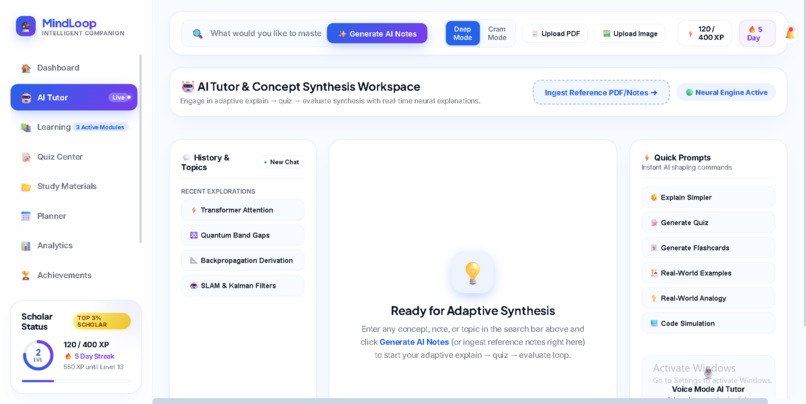Open the 5 Day streak badge
Image resolution: width=806 pixels, height=404 pixels.
click(x=757, y=33)
